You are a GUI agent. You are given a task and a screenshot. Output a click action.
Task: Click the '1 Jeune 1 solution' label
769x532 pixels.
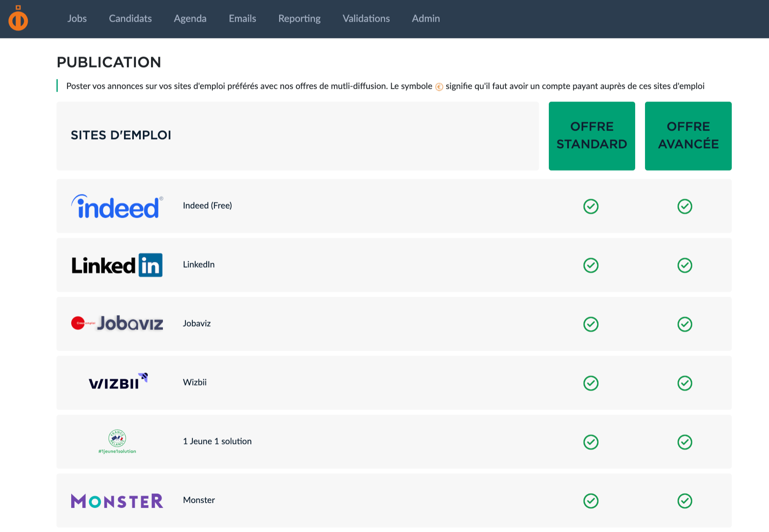click(217, 441)
